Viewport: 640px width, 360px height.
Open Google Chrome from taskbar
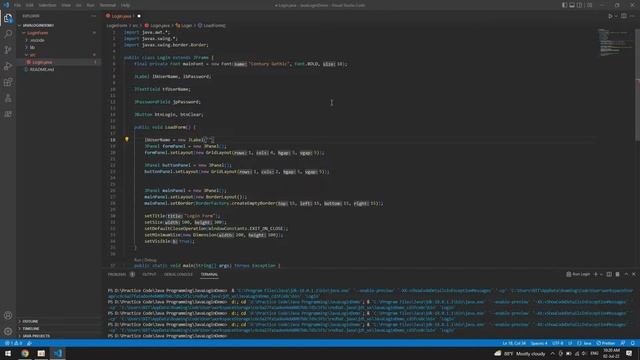pos(25,353)
